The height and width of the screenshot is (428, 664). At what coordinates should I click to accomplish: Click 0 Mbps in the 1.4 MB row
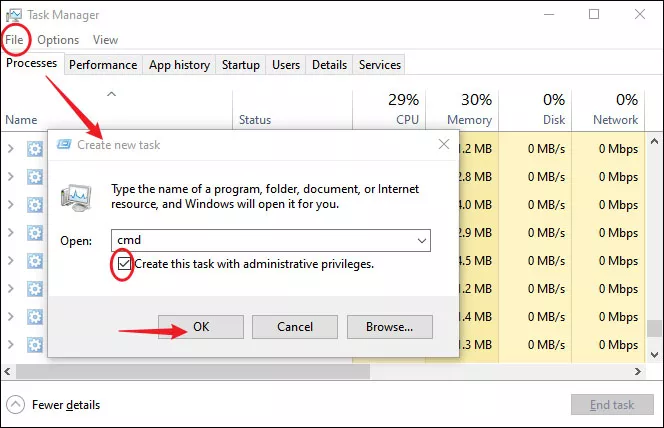(618, 317)
